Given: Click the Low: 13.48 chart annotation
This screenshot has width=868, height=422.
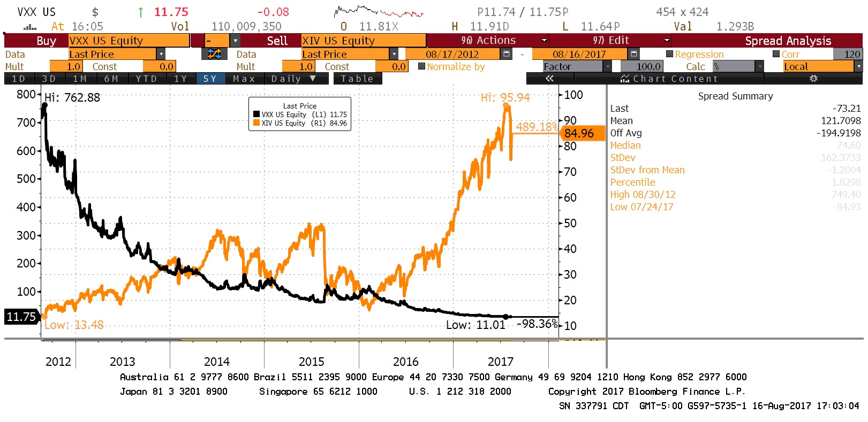Looking at the screenshot, I should tap(74, 325).
